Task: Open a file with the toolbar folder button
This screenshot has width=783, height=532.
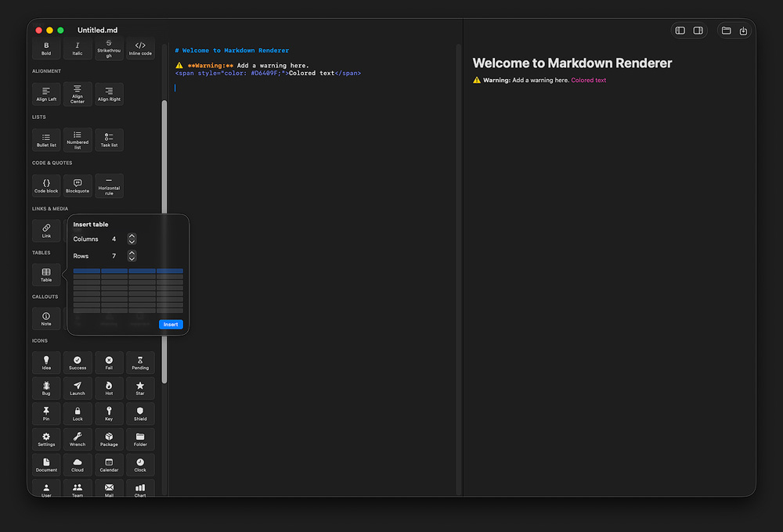Action: click(x=726, y=31)
